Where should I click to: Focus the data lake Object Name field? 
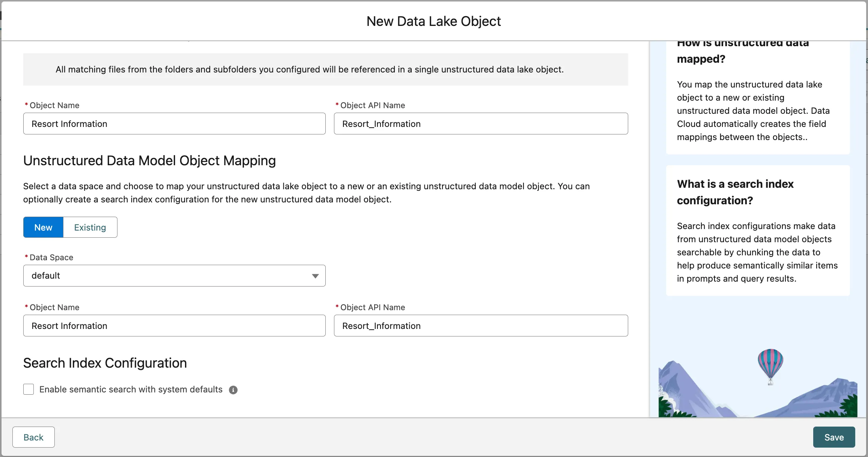pyautogui.click(x=174, y=124)
